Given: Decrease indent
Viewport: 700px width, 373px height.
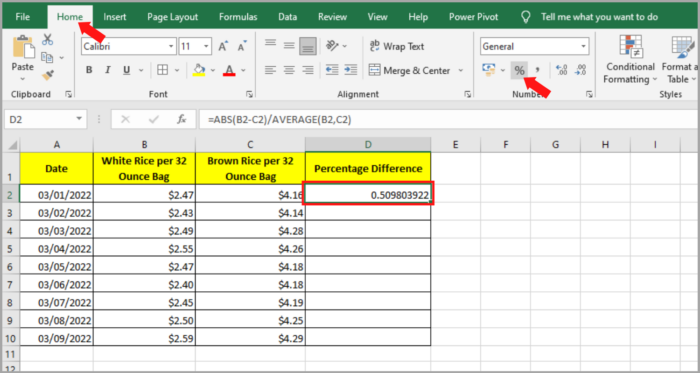Looking at the screenshot, I should [x=332, y=70].
